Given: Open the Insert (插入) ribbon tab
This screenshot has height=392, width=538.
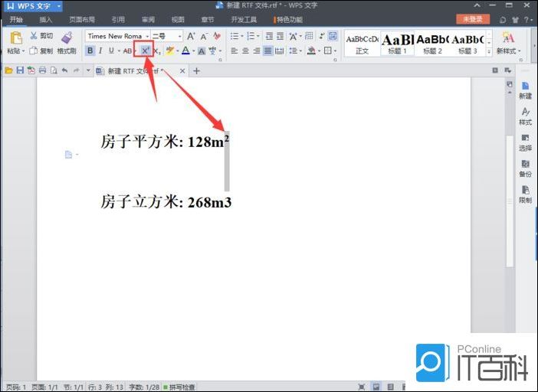Looking at the screenshot, I should click(x=45, y=20).
